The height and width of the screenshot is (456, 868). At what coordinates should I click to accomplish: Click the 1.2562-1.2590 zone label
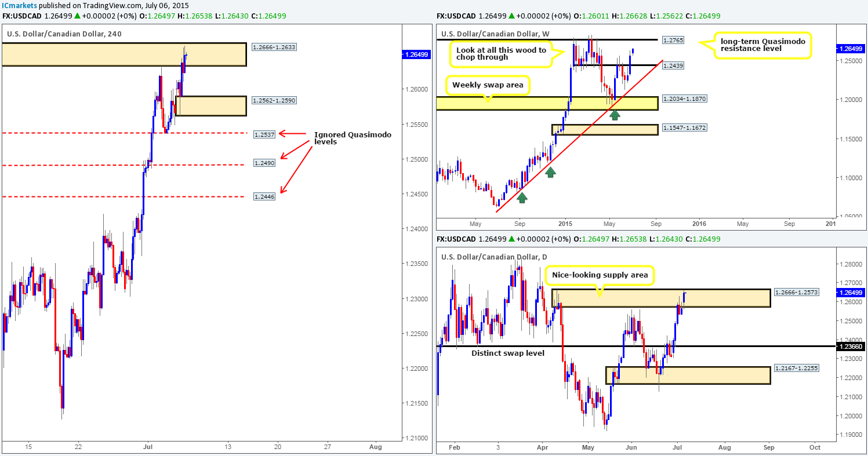pyautogui.click(x=274, y=100)
